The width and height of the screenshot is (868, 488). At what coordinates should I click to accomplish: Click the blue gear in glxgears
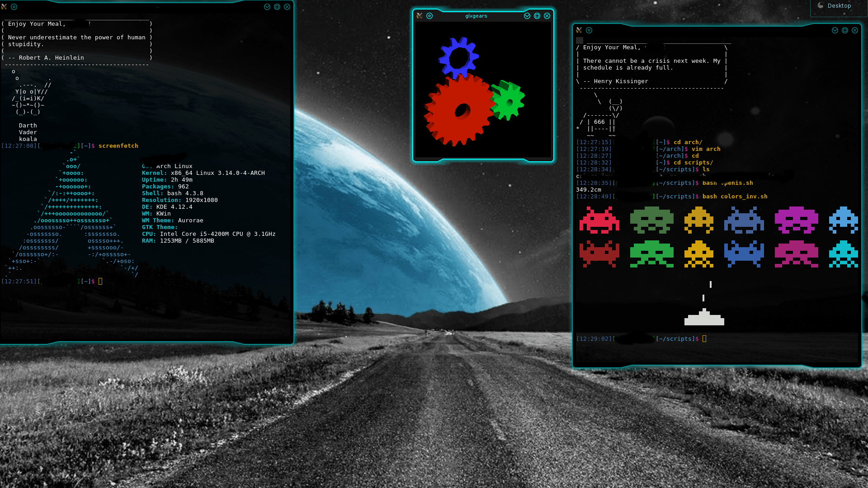click(x=459, y=58)
